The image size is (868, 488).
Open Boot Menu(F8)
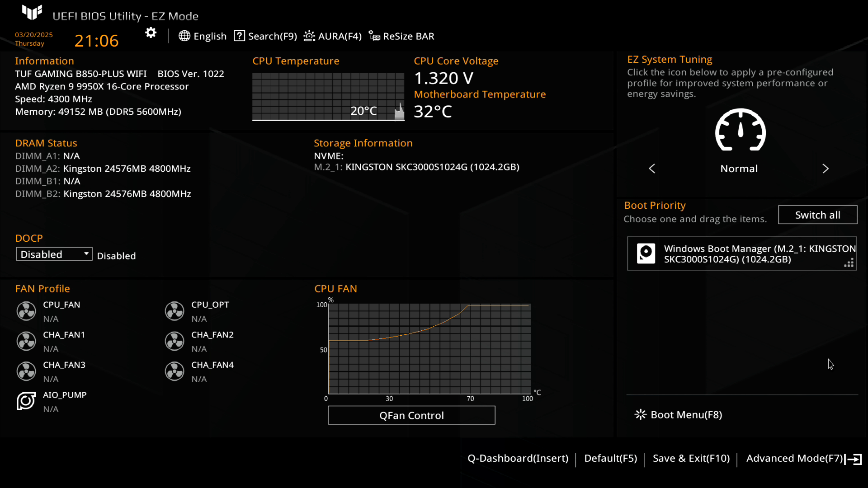coord(679,415)
